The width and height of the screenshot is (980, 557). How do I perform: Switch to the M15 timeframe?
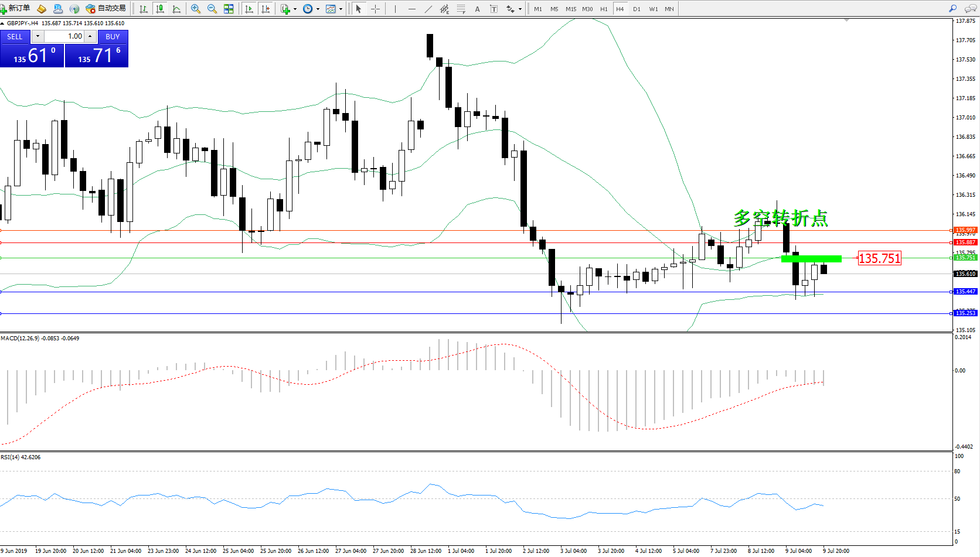point(570,9)
